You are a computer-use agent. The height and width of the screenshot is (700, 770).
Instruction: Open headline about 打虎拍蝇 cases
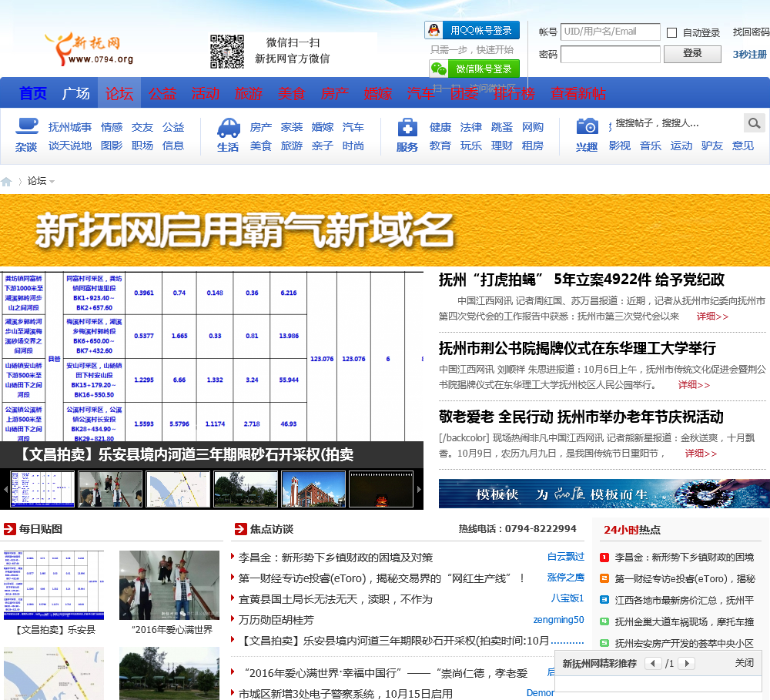point(581,280)
